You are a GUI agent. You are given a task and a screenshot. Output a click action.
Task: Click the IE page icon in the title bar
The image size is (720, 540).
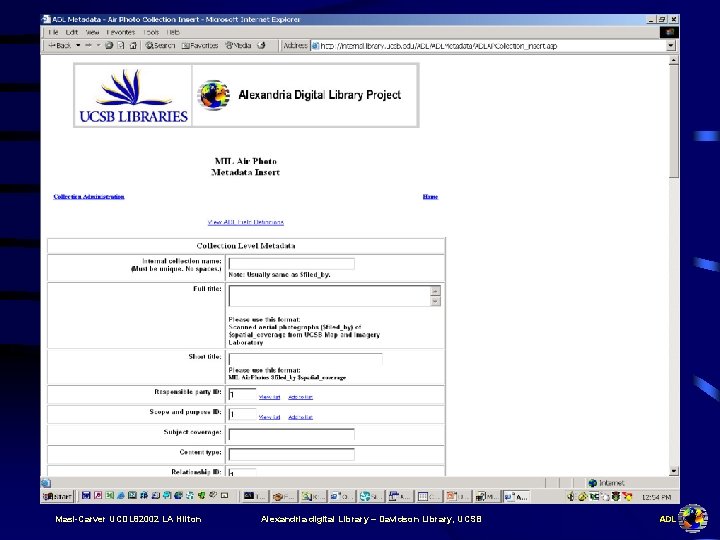(46, 19)
